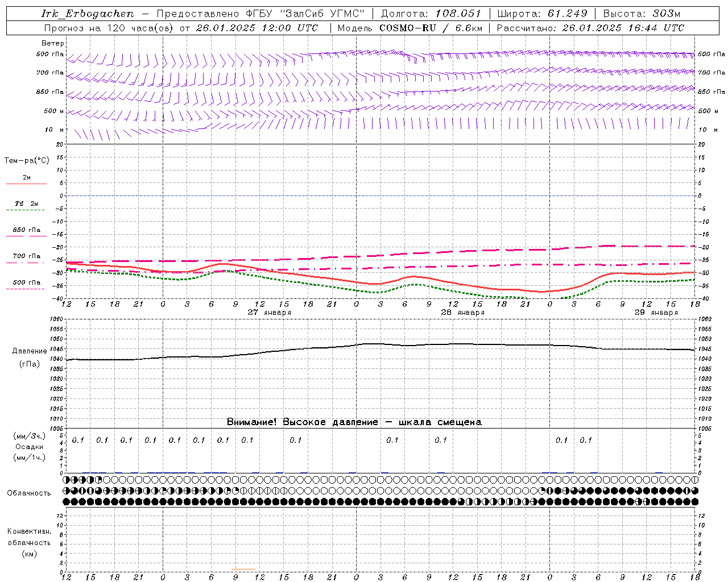Click the 28 января date label
This screenshot has height=582, width=728.
[x=463, y=313]
